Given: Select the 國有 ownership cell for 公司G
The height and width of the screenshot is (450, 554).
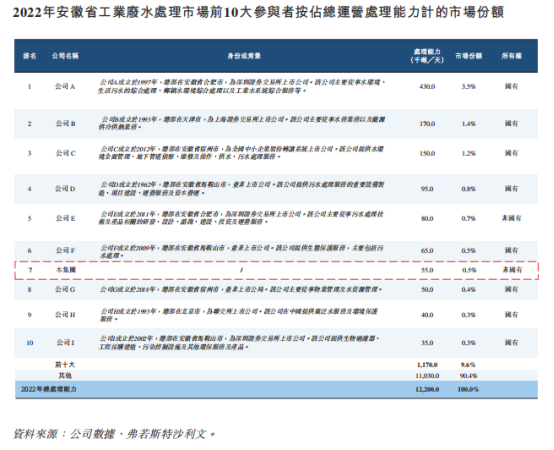Looking at the screenshot, I should click(x=512, y=289).
